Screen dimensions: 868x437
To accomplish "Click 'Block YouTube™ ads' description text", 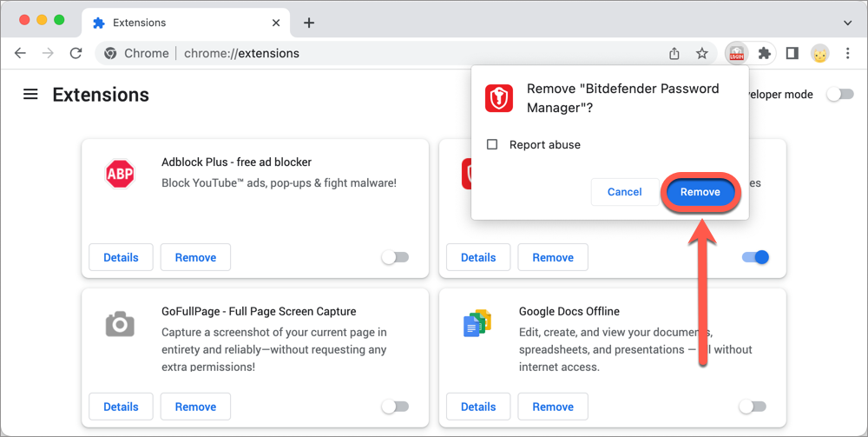I will tap(279, 182).
